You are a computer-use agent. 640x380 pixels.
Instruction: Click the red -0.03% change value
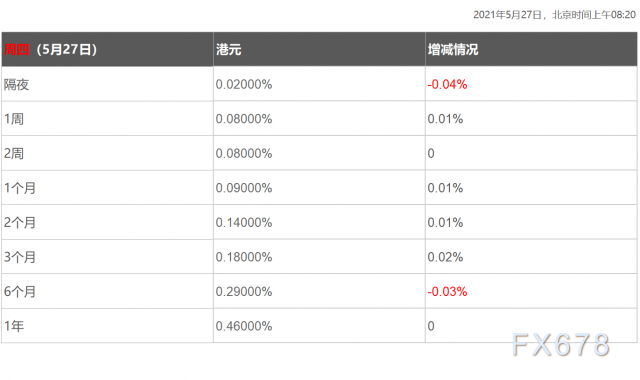[447, 292]
